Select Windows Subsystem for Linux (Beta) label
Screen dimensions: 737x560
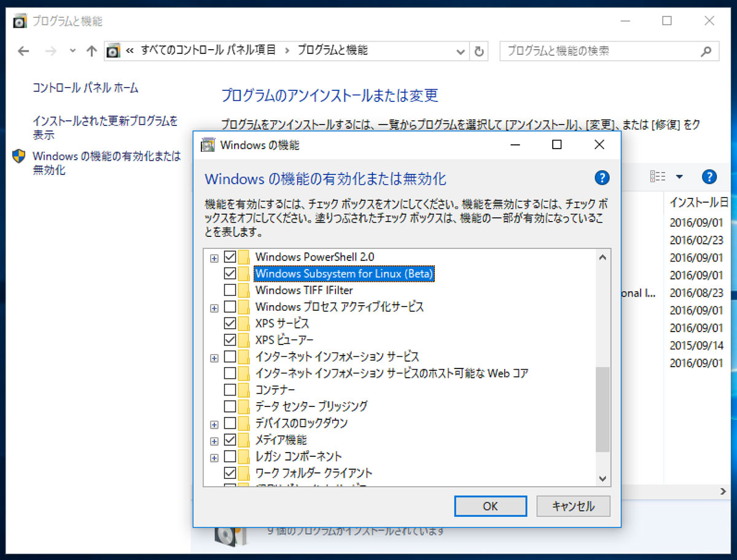point(345,273)
